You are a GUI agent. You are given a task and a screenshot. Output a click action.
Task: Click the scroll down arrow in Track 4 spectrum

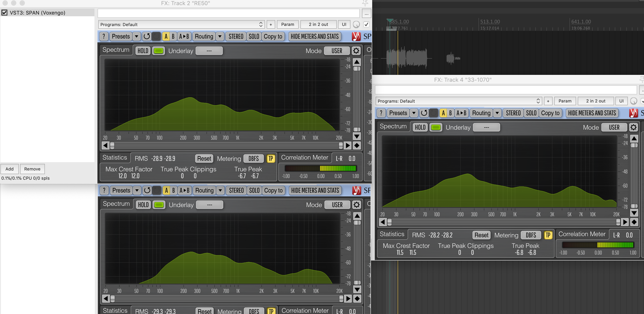point(634,213)
